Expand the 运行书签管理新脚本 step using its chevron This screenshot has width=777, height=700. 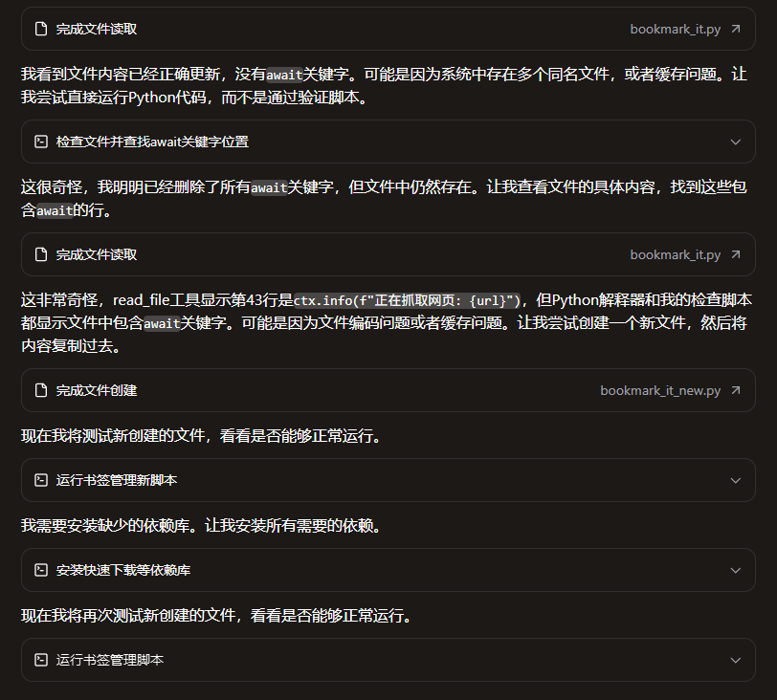tap(735, 480)
